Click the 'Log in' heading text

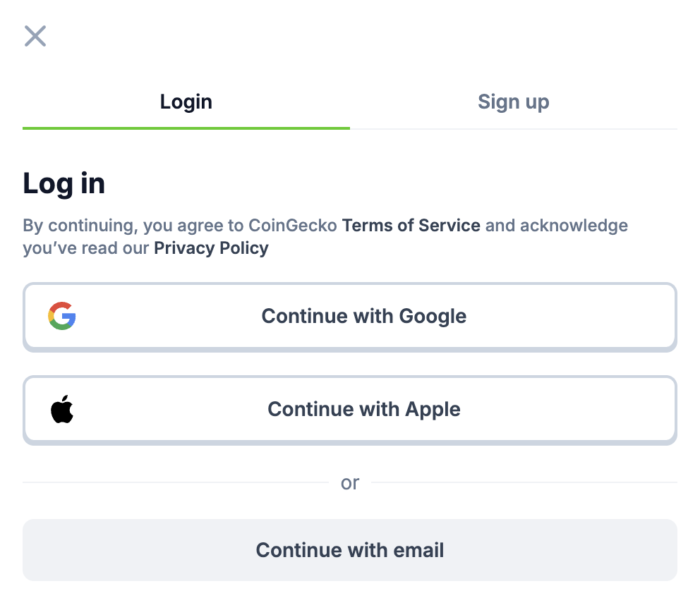(x=64, y=183)
